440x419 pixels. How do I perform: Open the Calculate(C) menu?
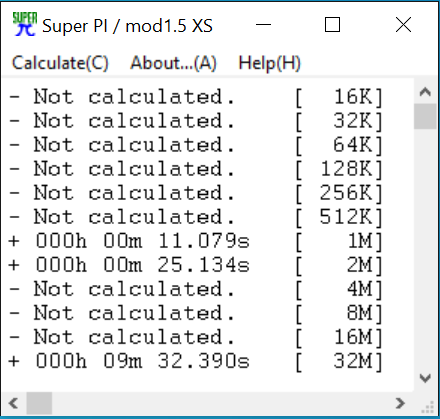[60, 63]
